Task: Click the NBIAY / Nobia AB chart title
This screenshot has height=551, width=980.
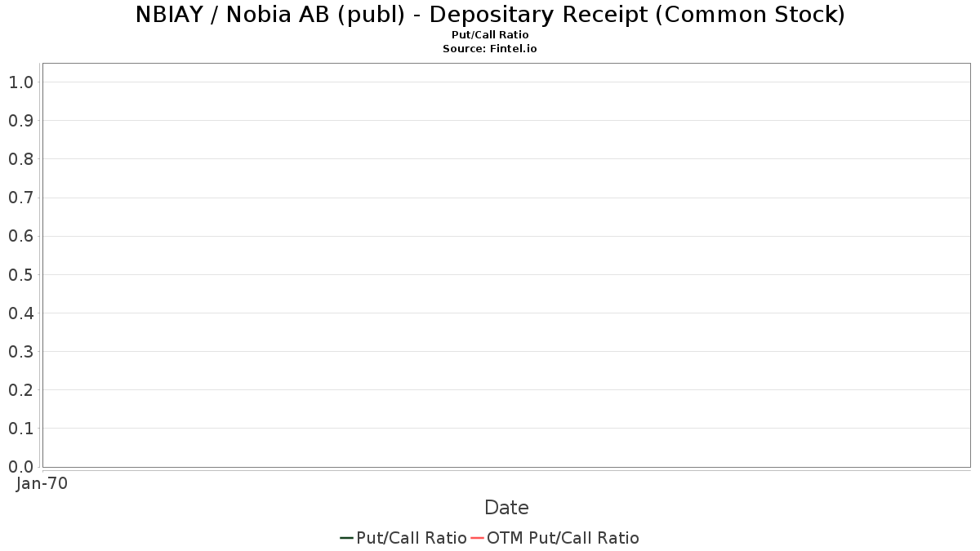Action: pyautogui.click(x=490, y=15)
